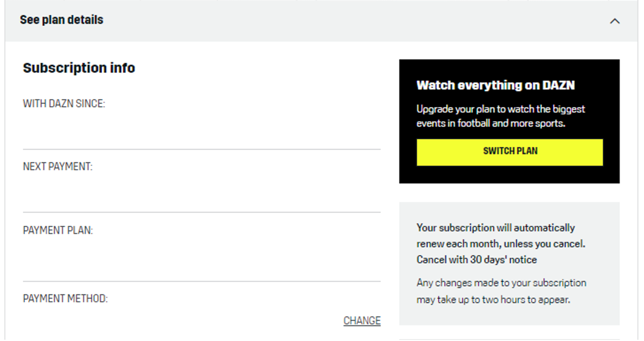Image resolution: width=644 pixels, height=341 pixels.
Task: Collapse the plan details chevron arrow
Action: 614,21
